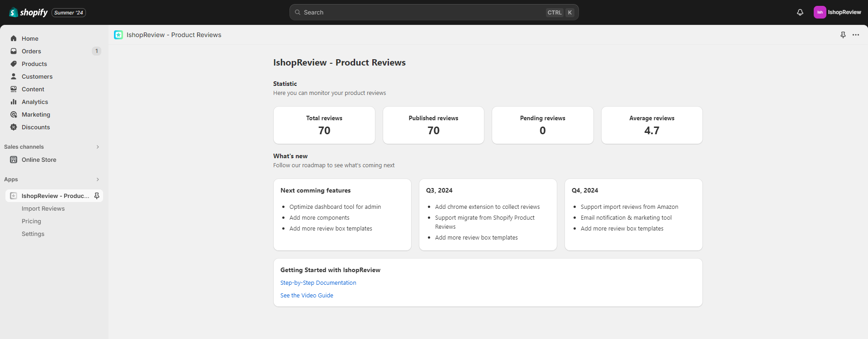Image resolution: width=868 pixels, height=339 pixels.
Task: Click the 'Q4, 2024' roadmap heading
Action: (585, 190)
